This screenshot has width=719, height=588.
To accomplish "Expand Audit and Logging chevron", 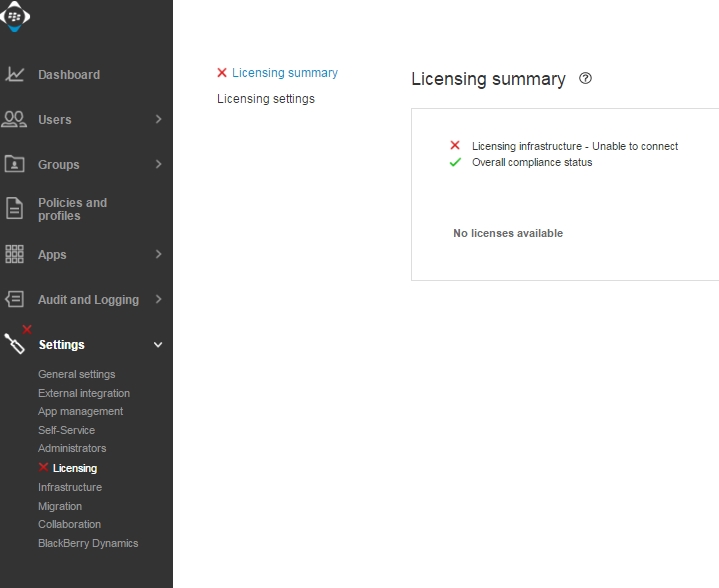I will [158, 299].
